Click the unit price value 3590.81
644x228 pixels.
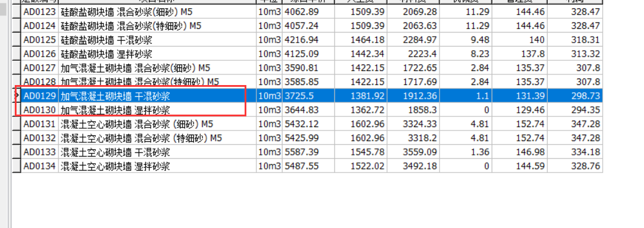pos(301,68)
